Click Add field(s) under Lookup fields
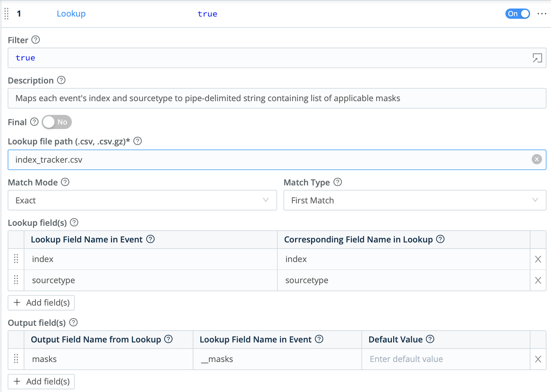This screenshot has width=551, height=392. point(41,303)
